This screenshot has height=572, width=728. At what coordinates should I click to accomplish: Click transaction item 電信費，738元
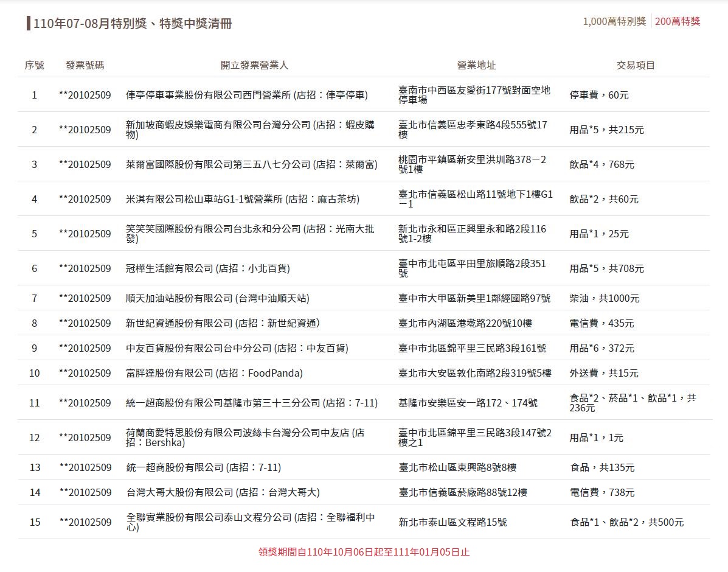pos(602,492)
